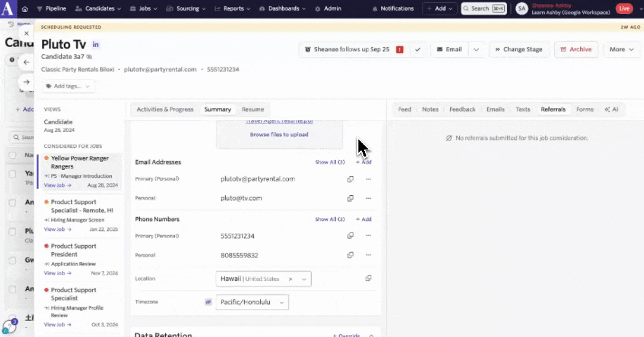Open the Referrals tab

pyautogui.click(x=553, y=110)
